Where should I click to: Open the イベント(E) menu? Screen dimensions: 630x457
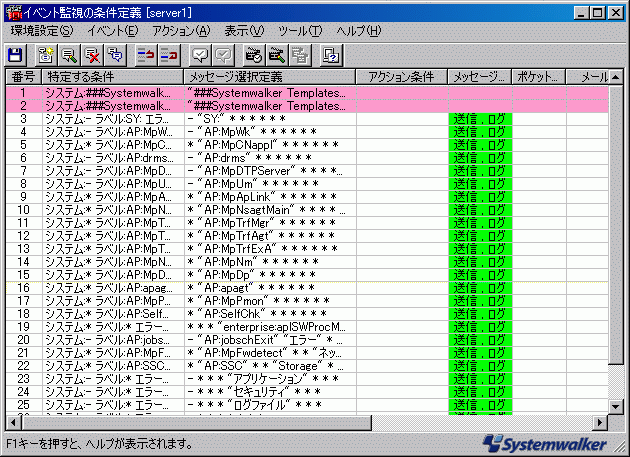(x=112, y=31)
